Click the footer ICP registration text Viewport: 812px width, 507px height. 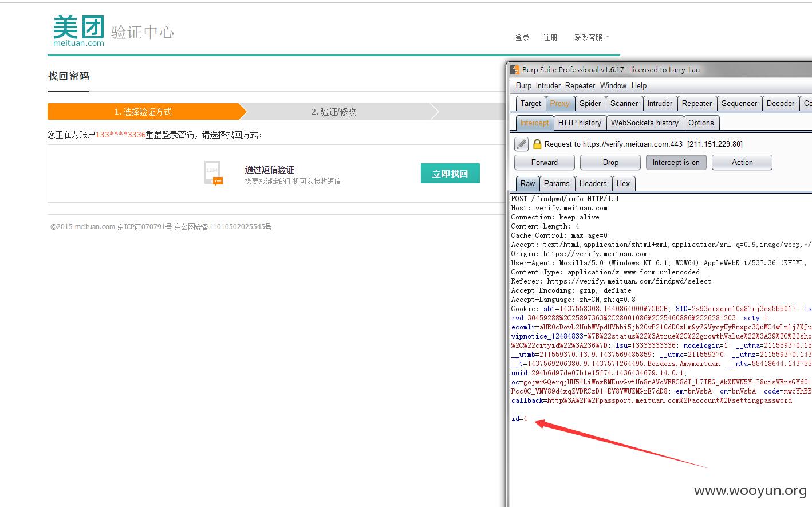[x=144, y=227]
